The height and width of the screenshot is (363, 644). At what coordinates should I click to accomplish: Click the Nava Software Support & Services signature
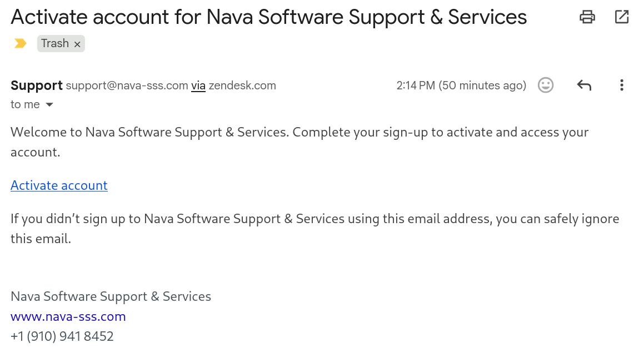tap(111, 296)
